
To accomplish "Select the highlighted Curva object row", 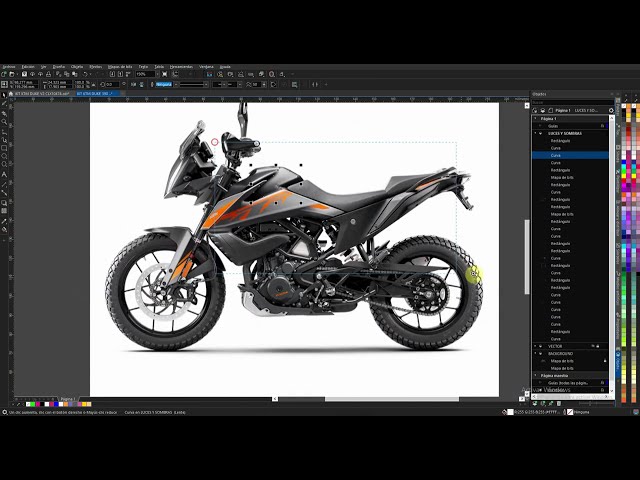I will point(570,156).
